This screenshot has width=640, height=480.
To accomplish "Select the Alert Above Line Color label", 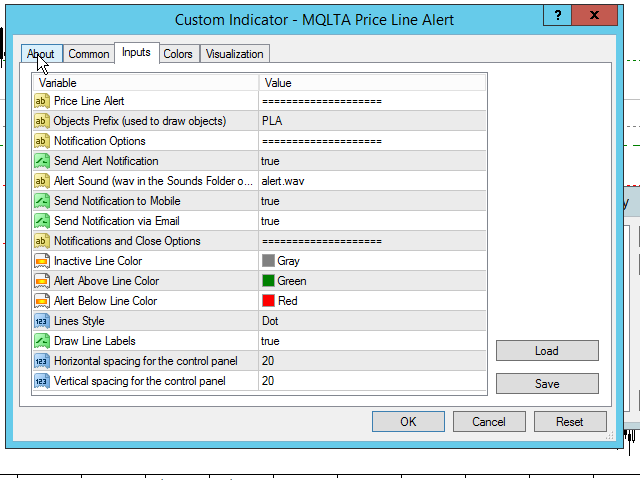I will [x=107, y=281].
